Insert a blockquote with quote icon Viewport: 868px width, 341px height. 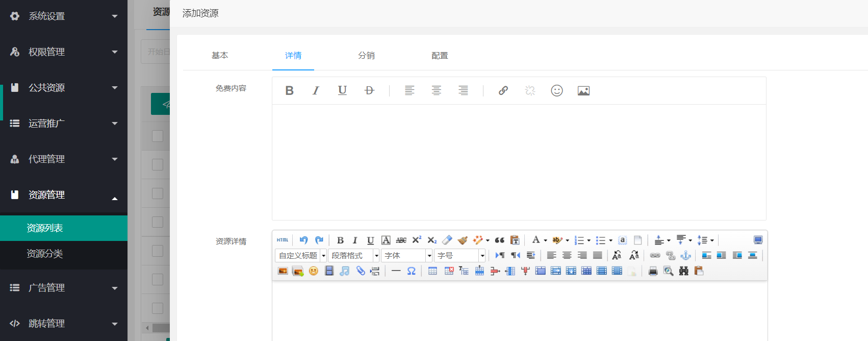tap(500, 240)
